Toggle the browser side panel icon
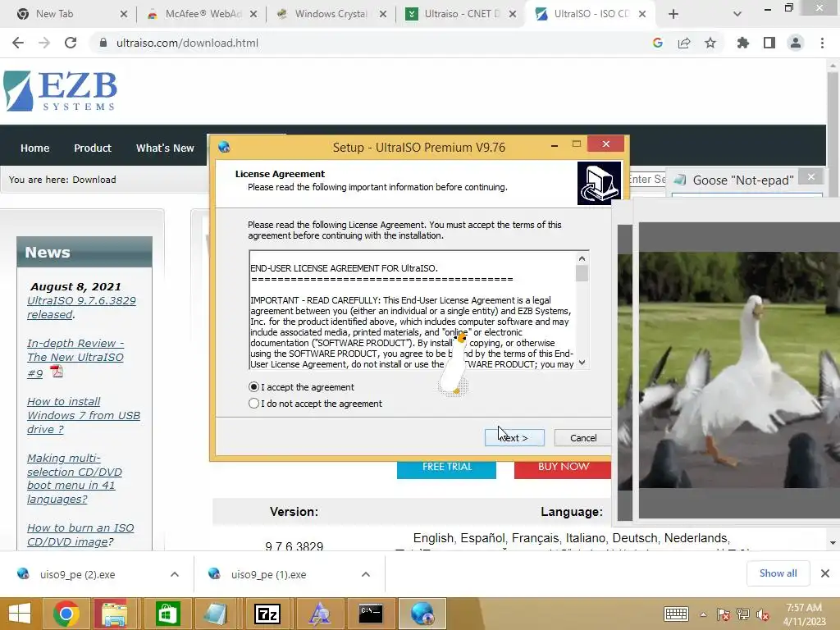The image size is (840, 630). pyautogui.click(x=769, y=43)
